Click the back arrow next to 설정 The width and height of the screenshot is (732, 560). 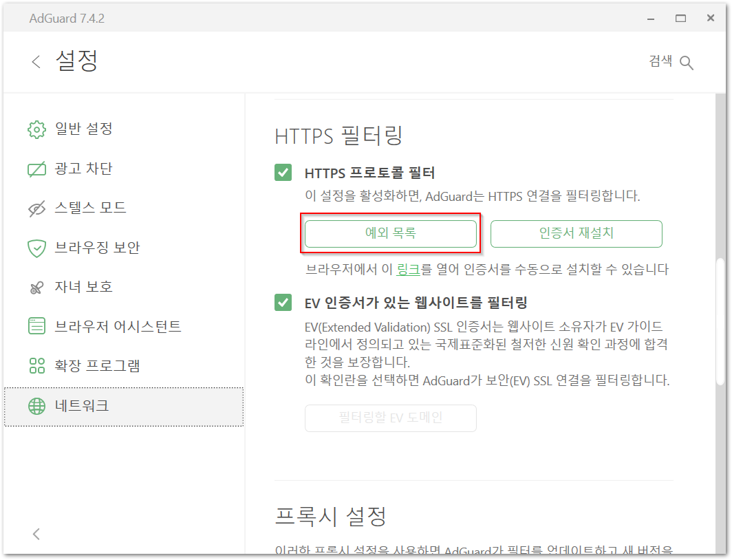pos(36,62)
